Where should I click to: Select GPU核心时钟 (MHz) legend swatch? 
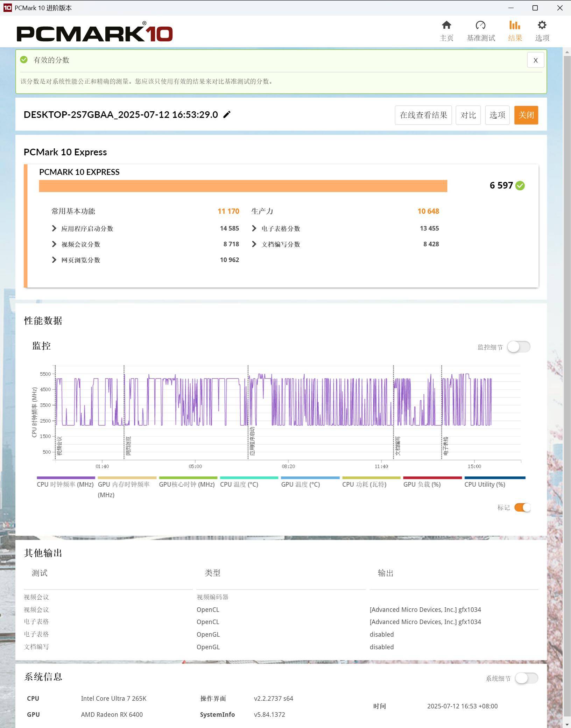[188, 478]
